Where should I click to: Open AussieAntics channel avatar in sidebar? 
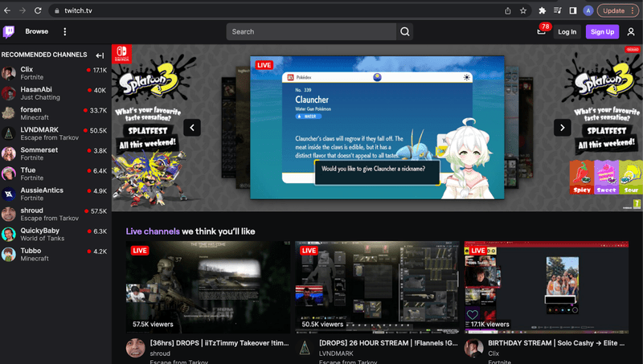[x=9, y=194]
